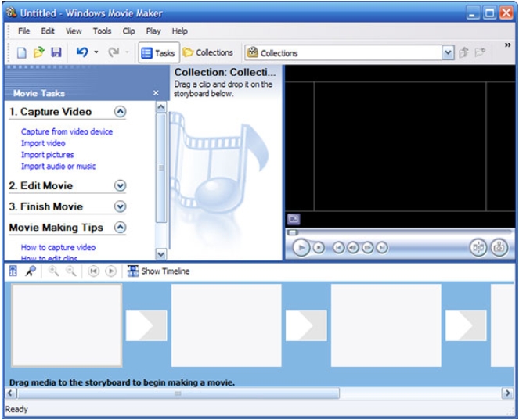Go to the next frame

(367, 247)
